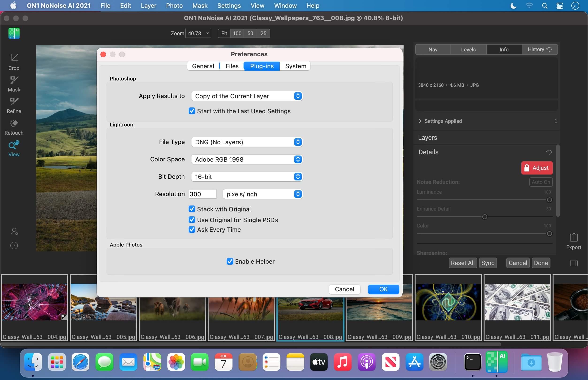Open Launchpad from the dock
The width and height of the screenshot is (588, 380).
(57, 362)
